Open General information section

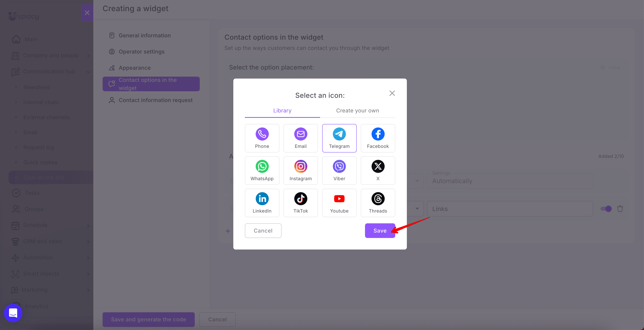151,35
